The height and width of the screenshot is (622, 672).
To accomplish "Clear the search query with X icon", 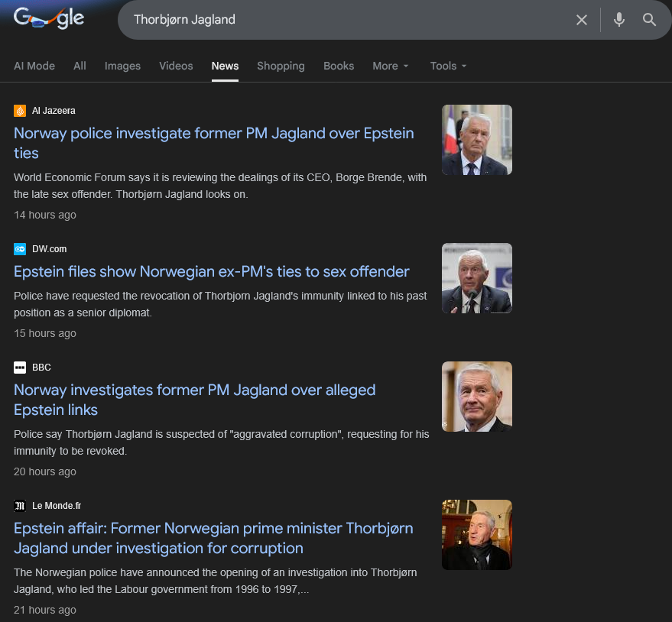I will 582,20.
